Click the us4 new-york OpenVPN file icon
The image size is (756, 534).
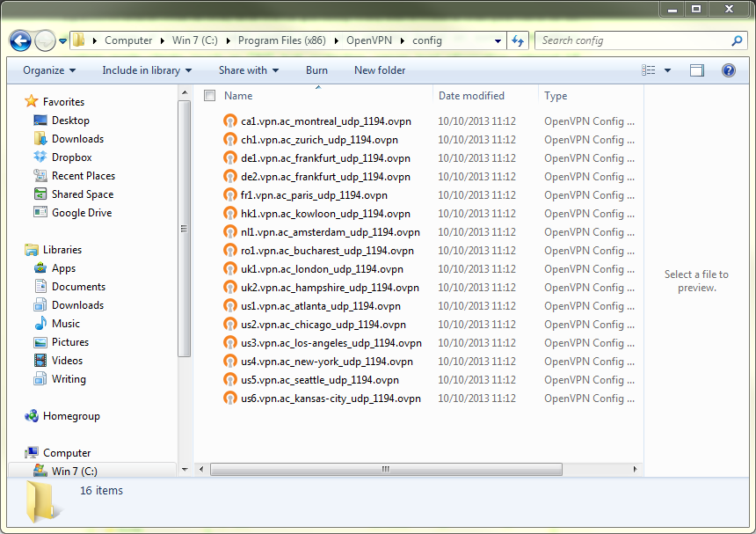pos(230,362)
